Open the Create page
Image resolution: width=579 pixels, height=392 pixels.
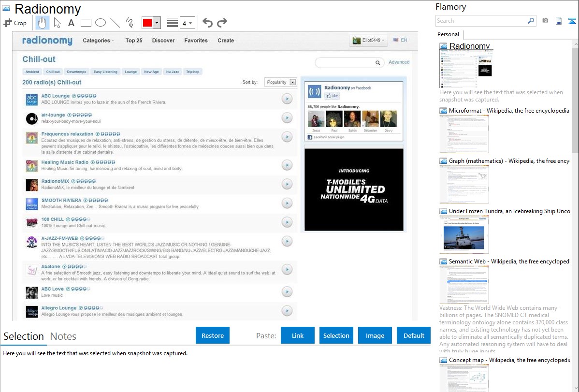coord(226,41)
